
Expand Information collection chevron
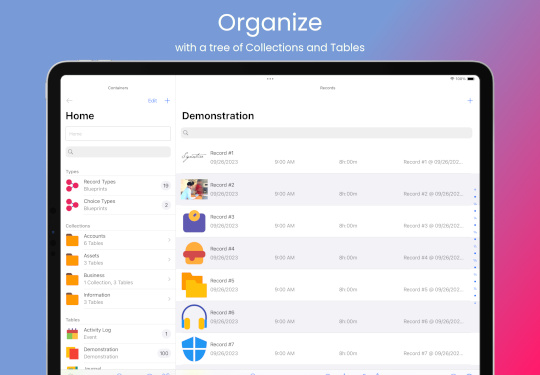tap(169, 299)
